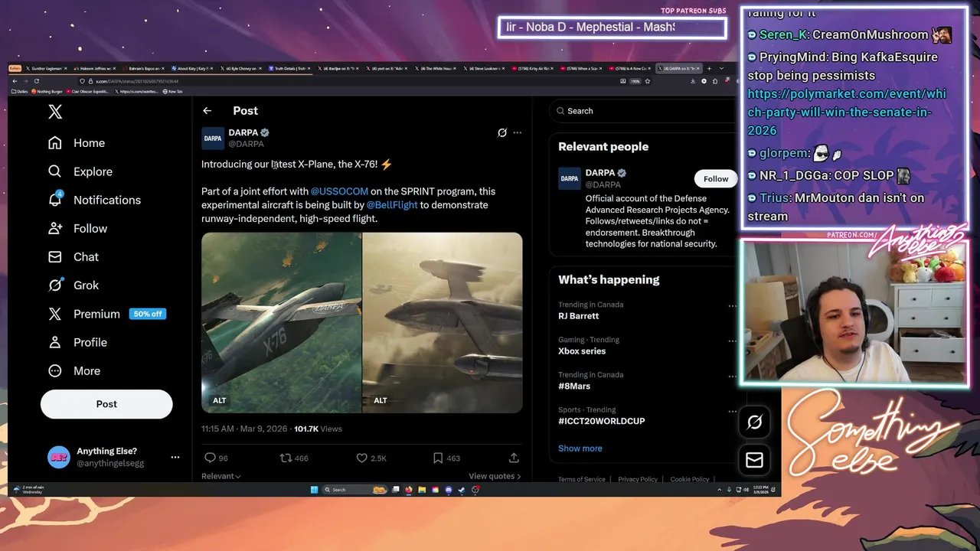The image size is (980, 551).
Task: Open the Terms of Service footer link
Action: tap(582, 479)
